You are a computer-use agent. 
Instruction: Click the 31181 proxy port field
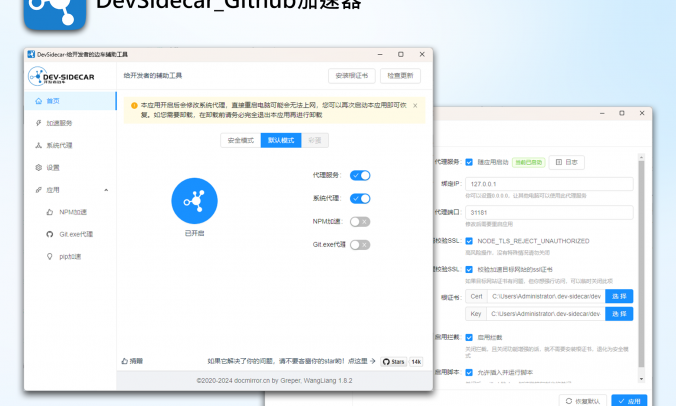(x=549, y=212)
